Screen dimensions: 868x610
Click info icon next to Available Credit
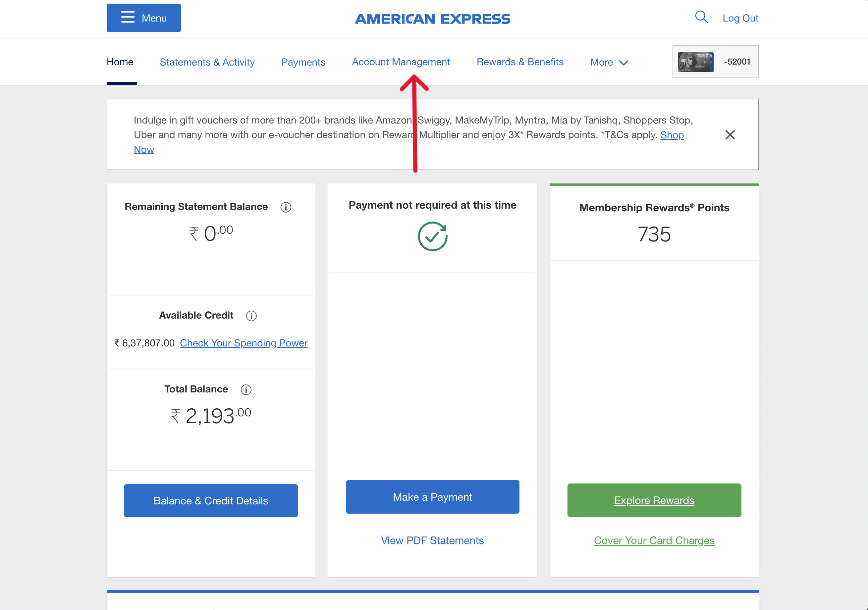pos(251,316)
